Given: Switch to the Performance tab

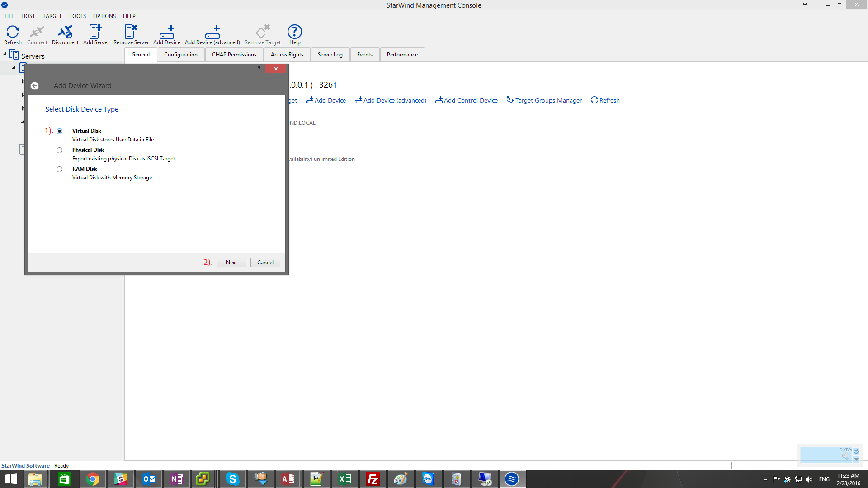Looking at the screenshot, I should click(x=402, y=55).
